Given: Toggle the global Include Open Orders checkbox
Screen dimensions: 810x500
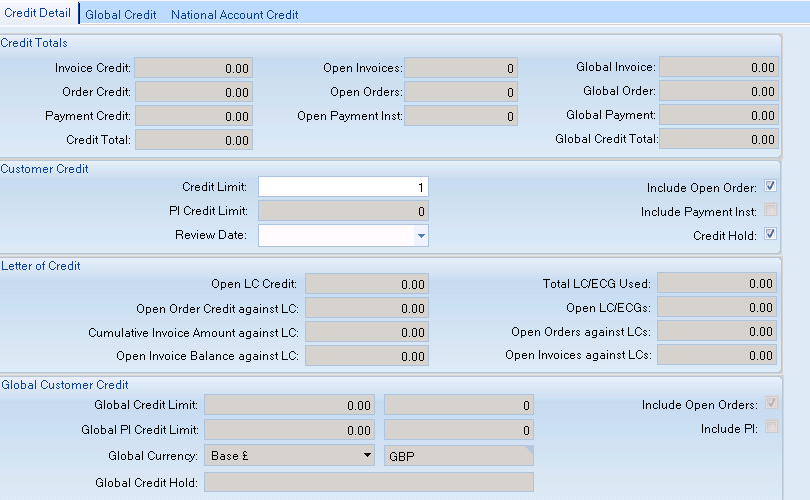Looking at the screenshot, I should pyautogui.click(x=771, y=403).
